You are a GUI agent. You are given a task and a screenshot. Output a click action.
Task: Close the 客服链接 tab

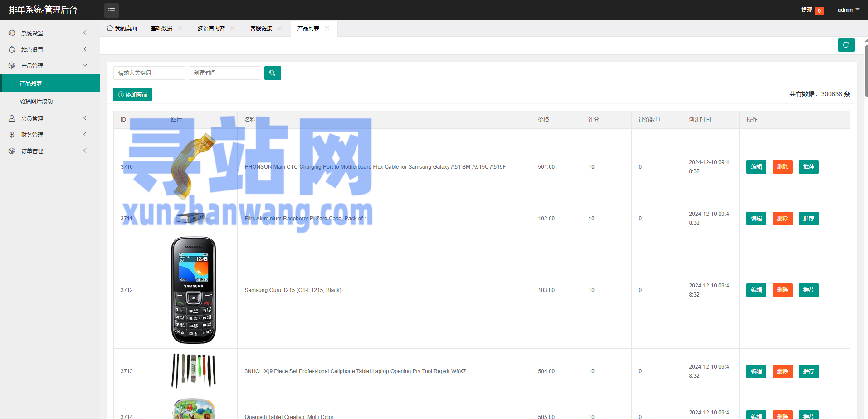[x=280, y=28]
